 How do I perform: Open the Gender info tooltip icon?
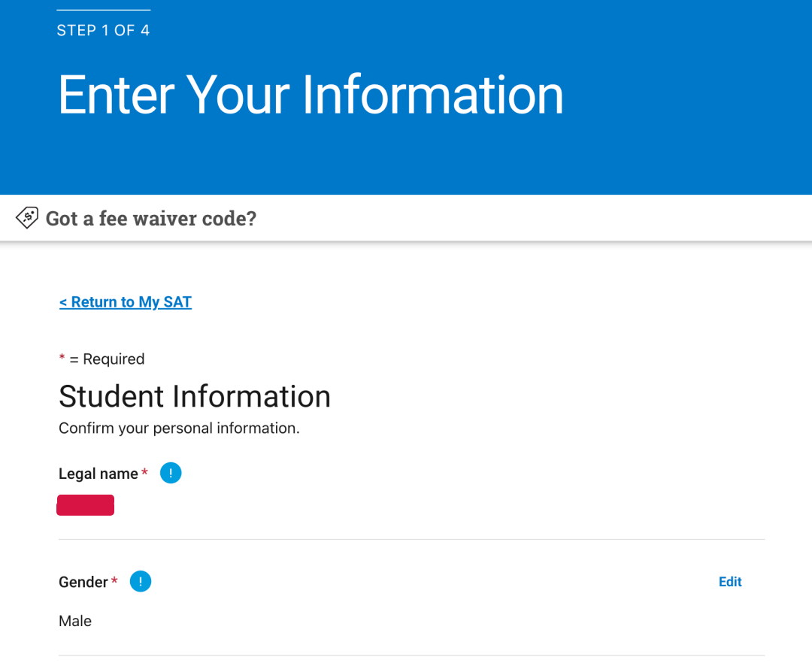(141, 581)
